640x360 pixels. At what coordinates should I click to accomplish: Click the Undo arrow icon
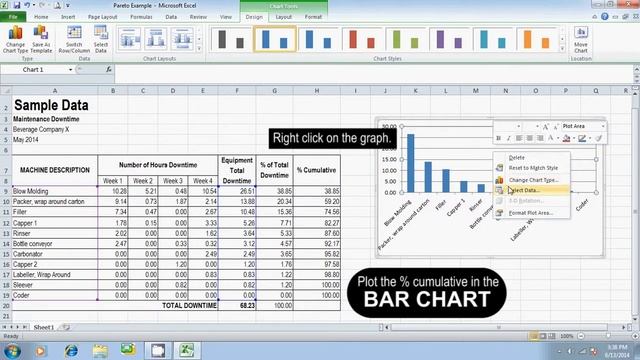[x=27, y=5]
